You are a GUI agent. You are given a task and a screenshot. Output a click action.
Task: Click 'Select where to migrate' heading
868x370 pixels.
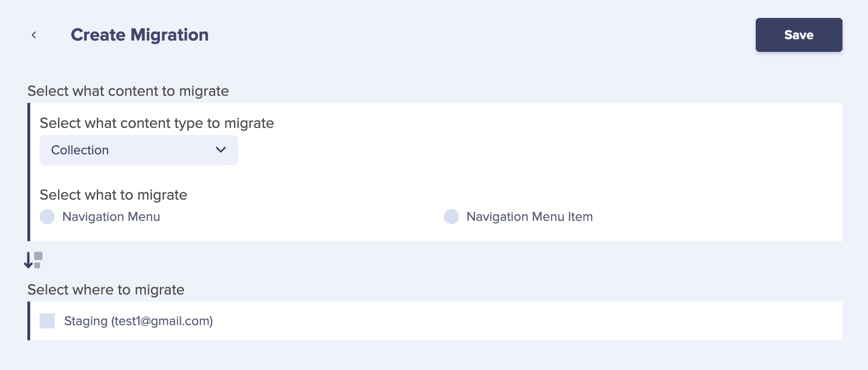tap(106, 290)
